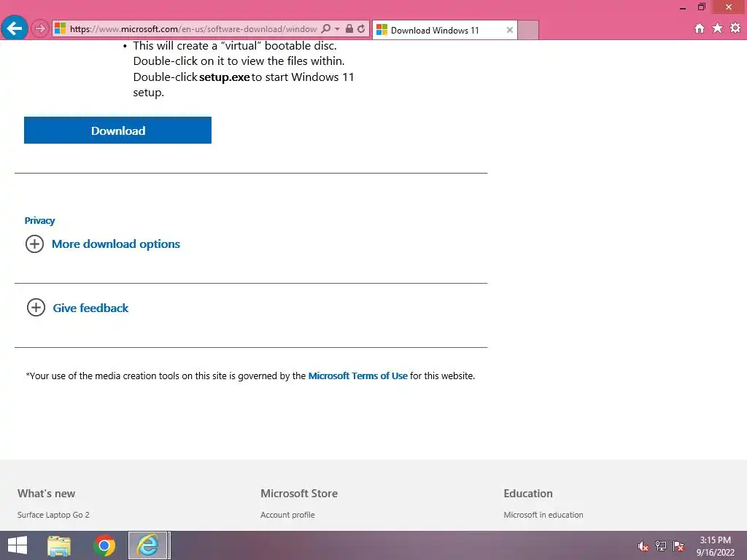
Task: Click the security lock icon
Action: (x=349, y=28)
